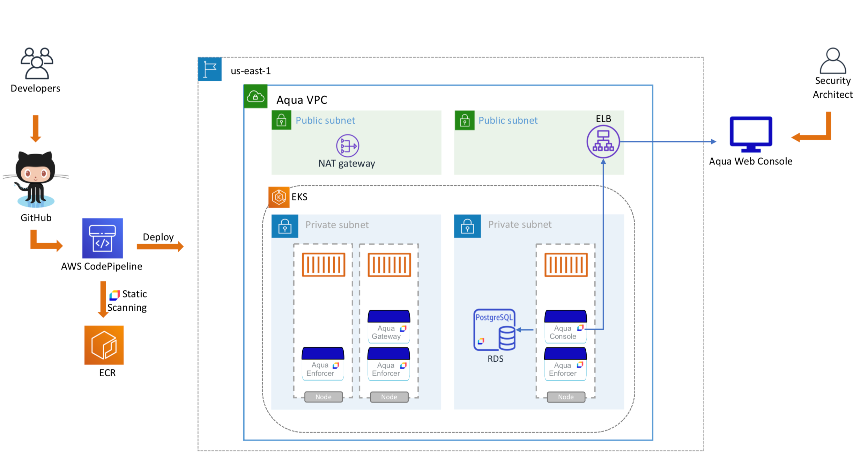The height and width of the screenshot is (465, 868).
Task: Click the Node label under Aqua Gateway node
Action: pos(389,397)
